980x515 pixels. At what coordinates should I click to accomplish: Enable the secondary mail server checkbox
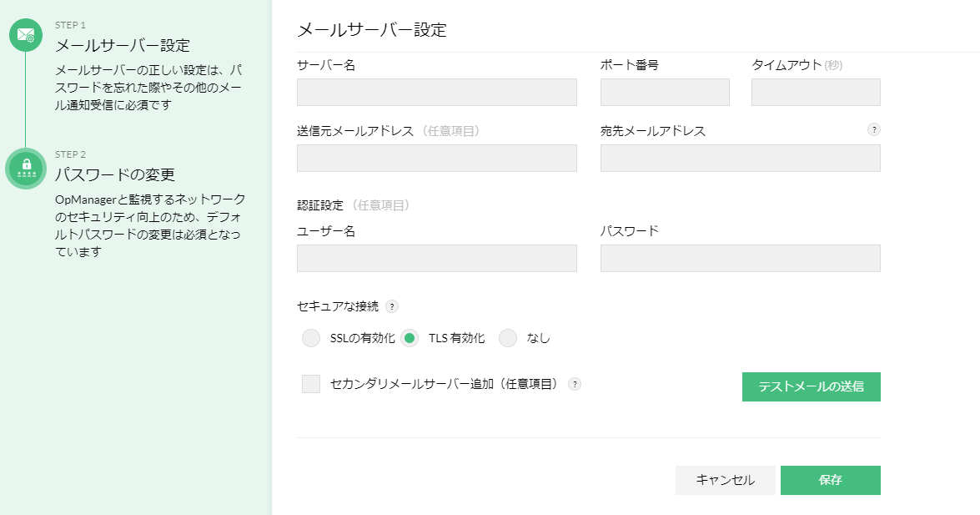pos(311,384)
